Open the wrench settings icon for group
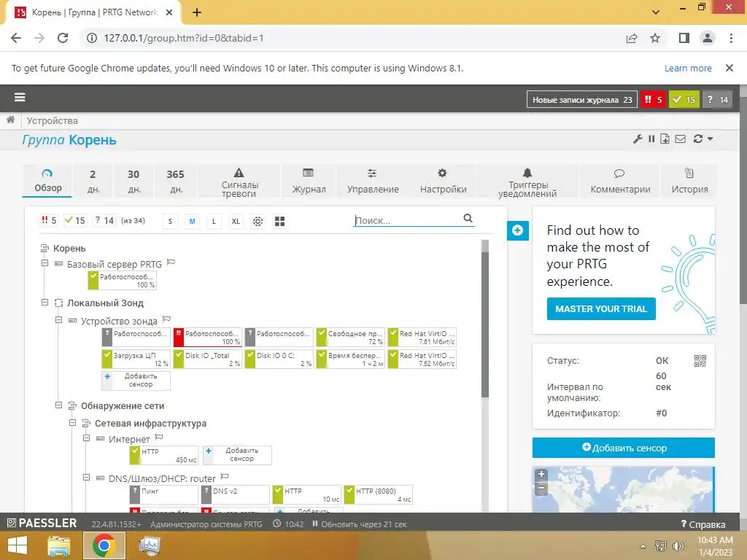The image size is (747, 560). pyautogui.click(x=638, y=139)
